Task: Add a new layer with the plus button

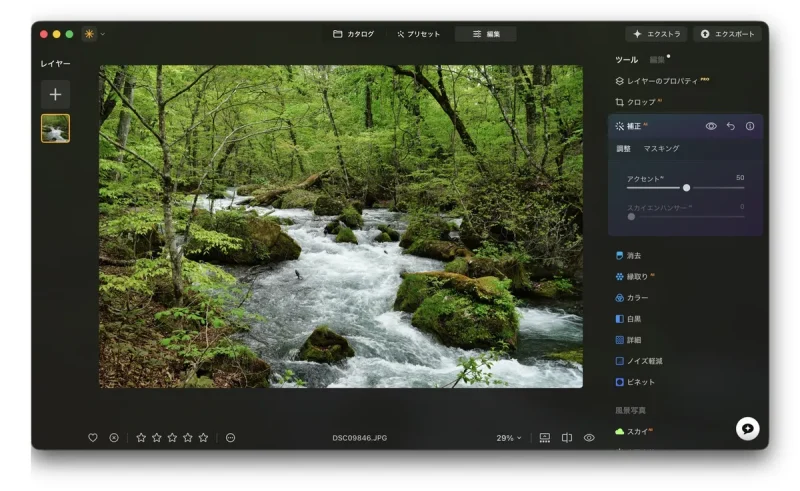Action: pyautogui.click(x=55, y=94)
